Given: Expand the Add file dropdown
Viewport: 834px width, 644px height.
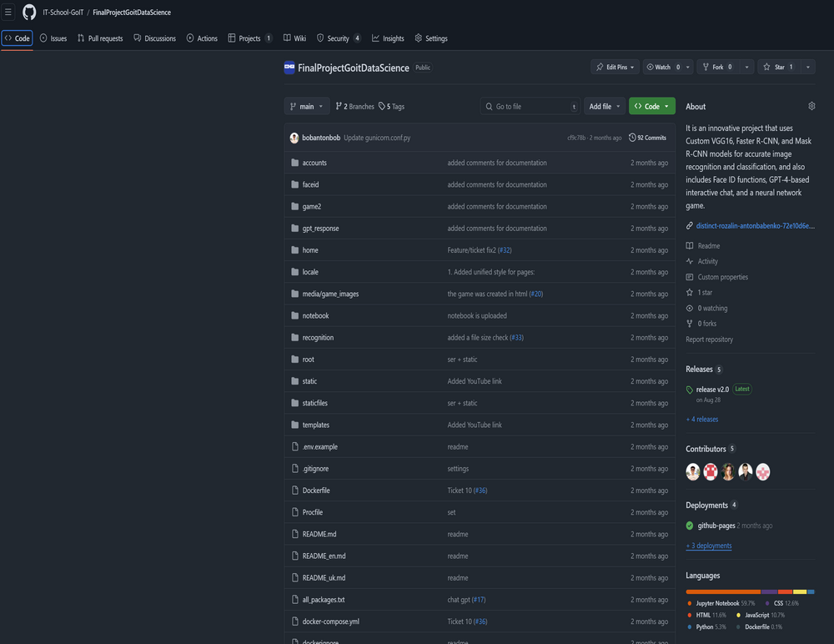Looking at the screenshot, I should pyautogui.click(x=605, y=107).
